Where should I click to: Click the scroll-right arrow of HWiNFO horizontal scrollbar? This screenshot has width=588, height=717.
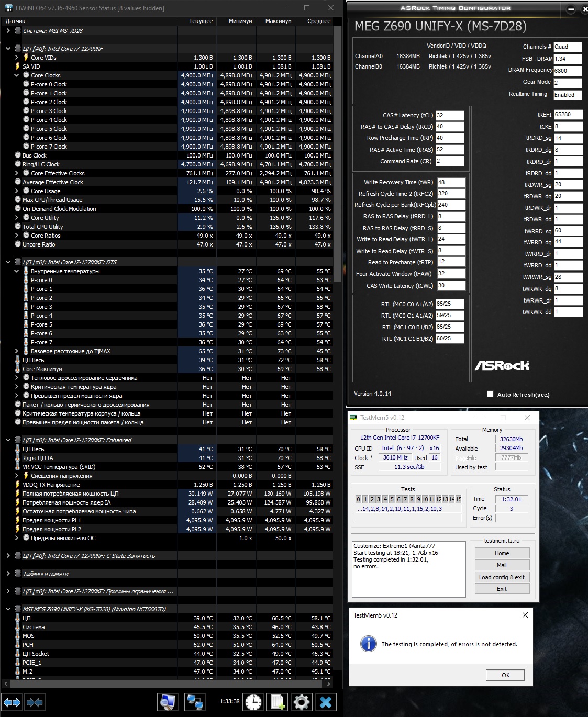(329, 684)
